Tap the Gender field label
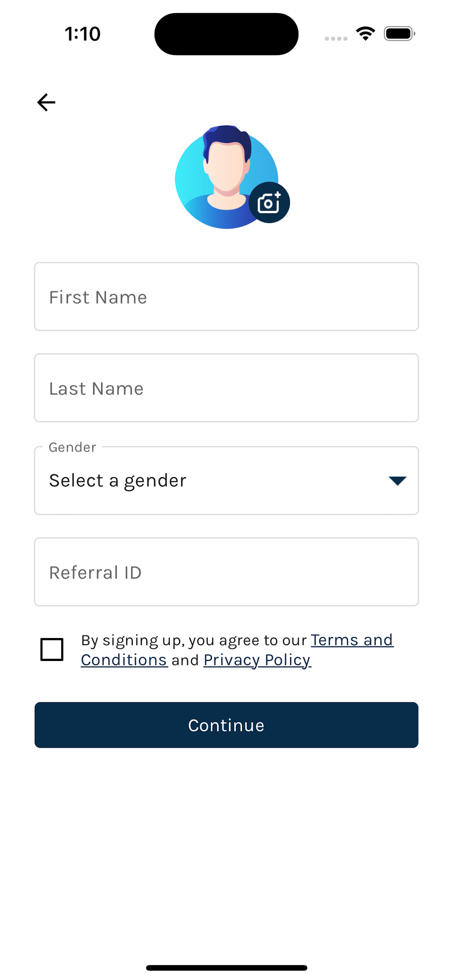The image size is (453, 980). click(72, 447)
